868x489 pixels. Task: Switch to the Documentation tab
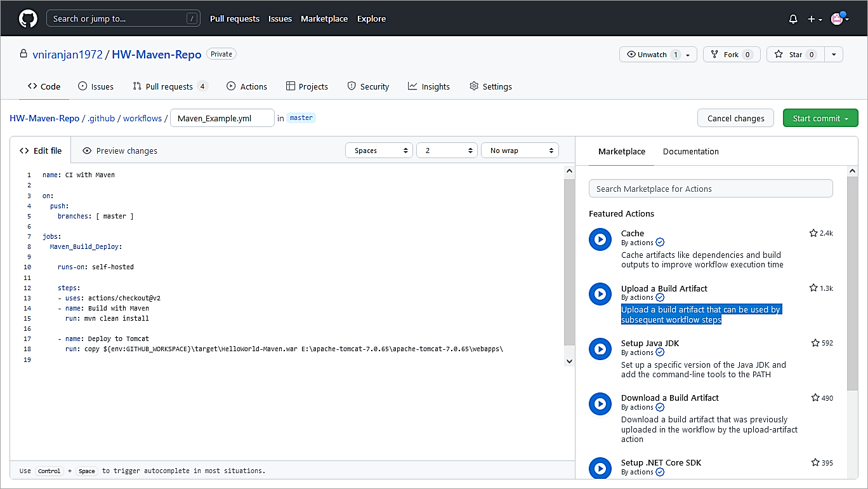click(690, 151)
